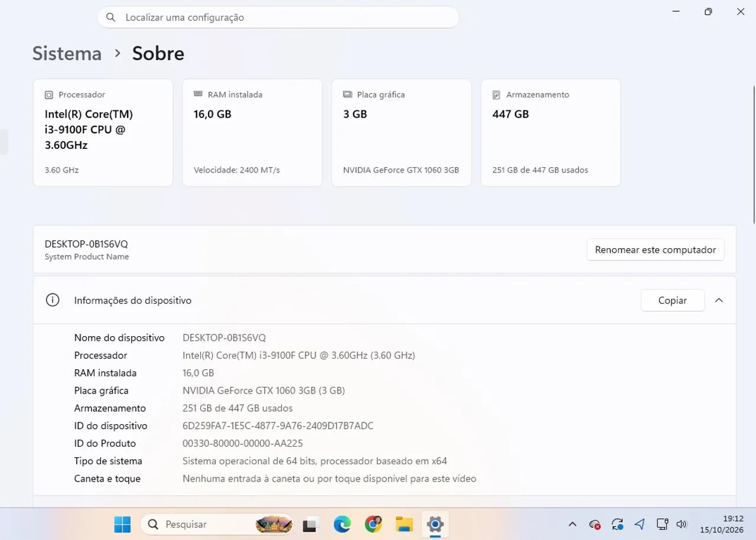Go back to Sistema in breadcrumb
The image size is (756, 540).
pos(67,53)
